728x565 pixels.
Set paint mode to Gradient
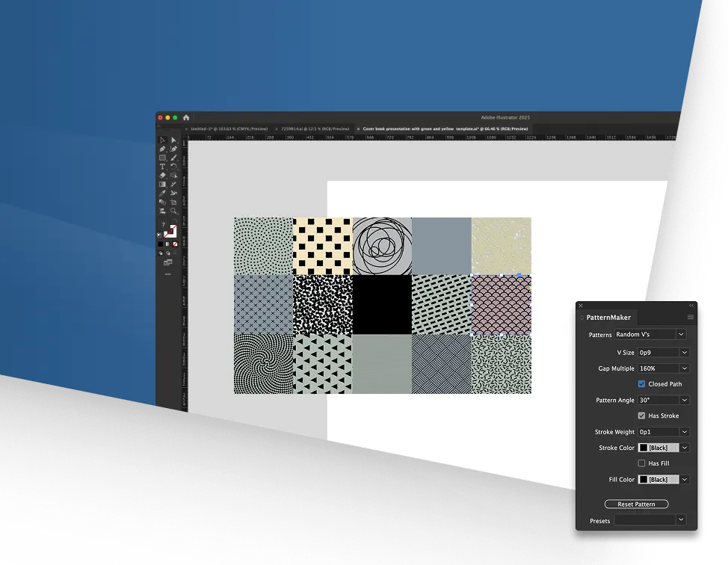167,244
